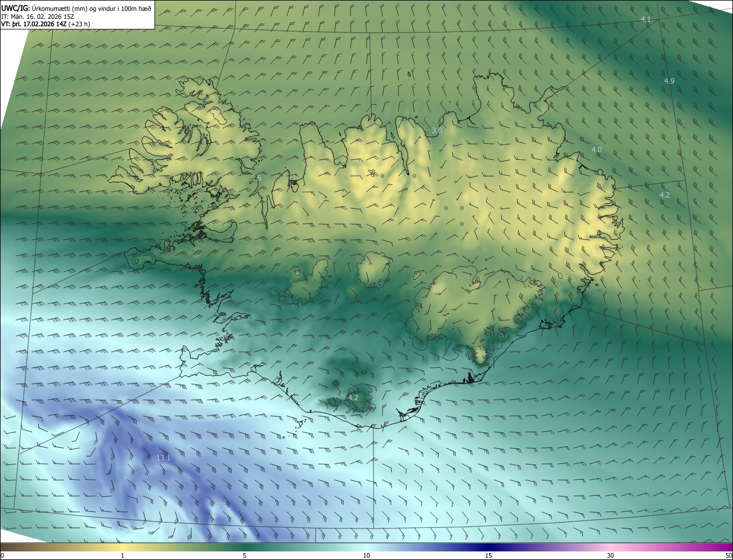Select the 'IT: Mán. 16. 02. 2026 15Z' line

pos(38,16)
